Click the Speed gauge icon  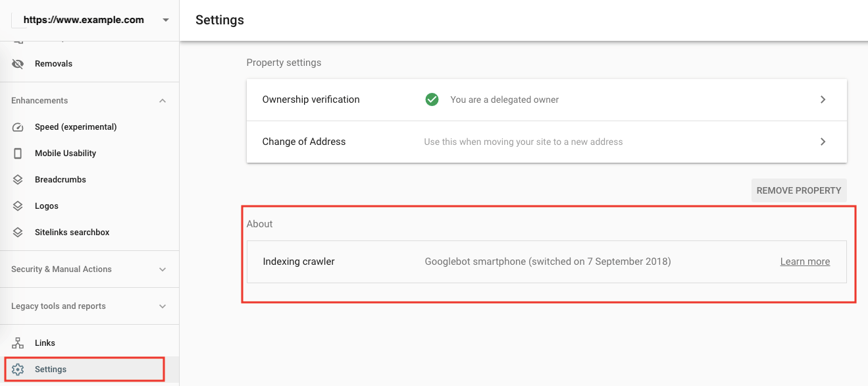[18, 127]
